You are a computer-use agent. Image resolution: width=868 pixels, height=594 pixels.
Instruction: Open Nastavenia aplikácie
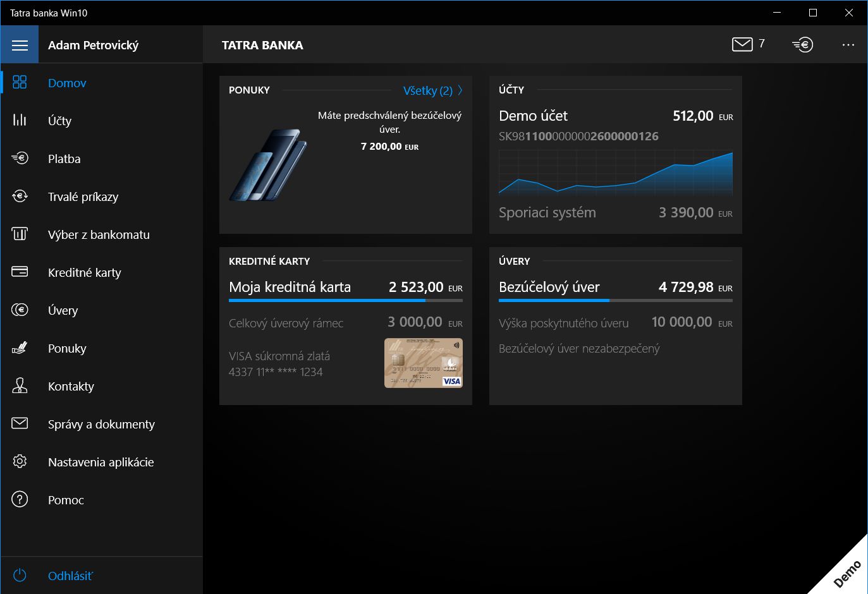click(x=101, y=462)
